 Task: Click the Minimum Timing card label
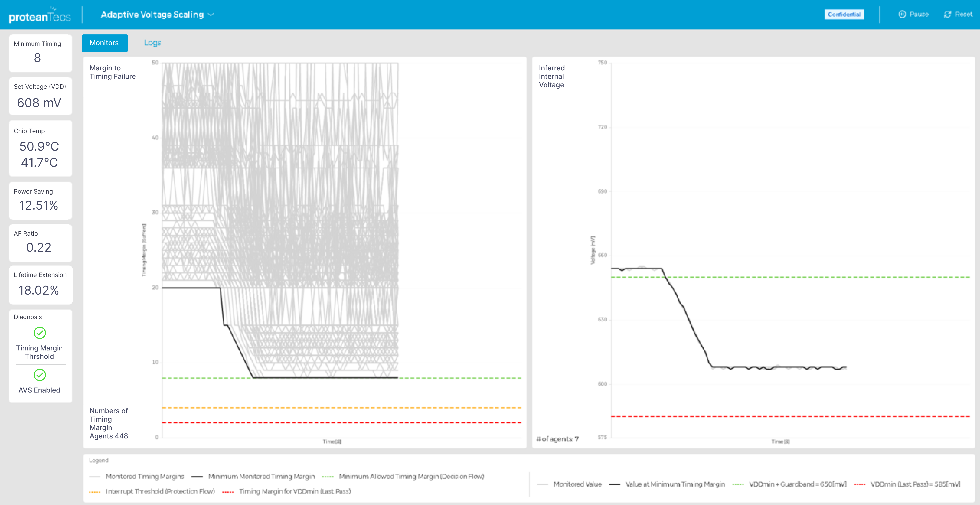37,44
